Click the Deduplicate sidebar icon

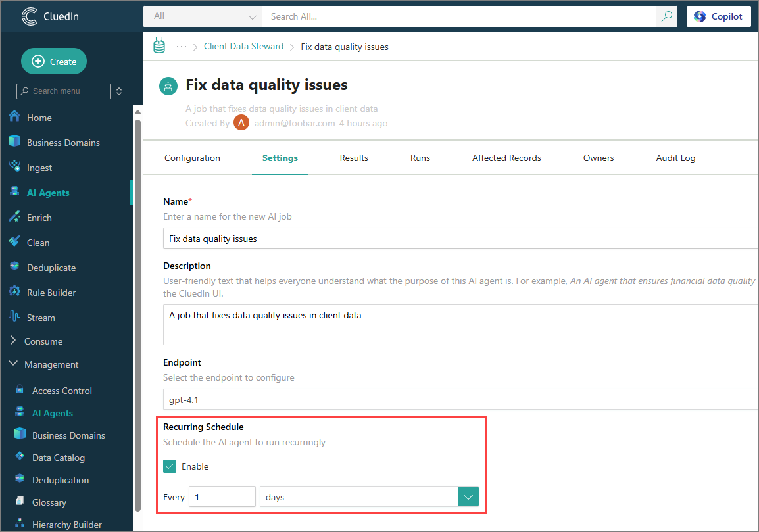[14, 267]
